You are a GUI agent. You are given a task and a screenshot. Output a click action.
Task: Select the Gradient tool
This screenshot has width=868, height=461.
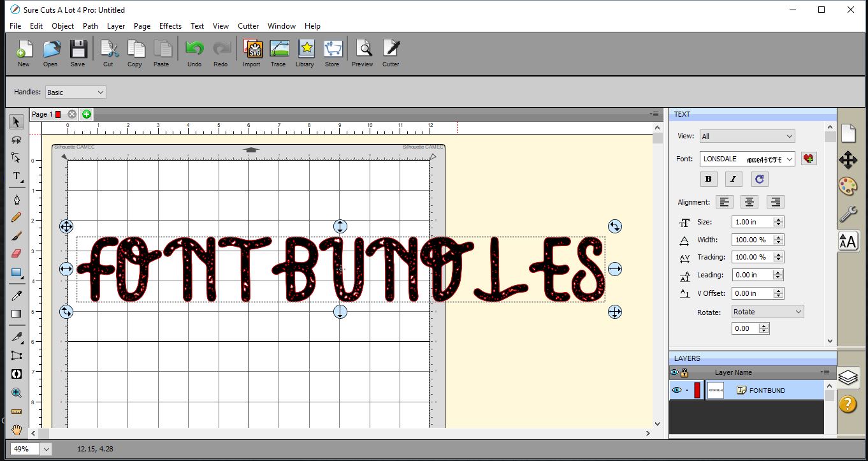pos(17,314)
